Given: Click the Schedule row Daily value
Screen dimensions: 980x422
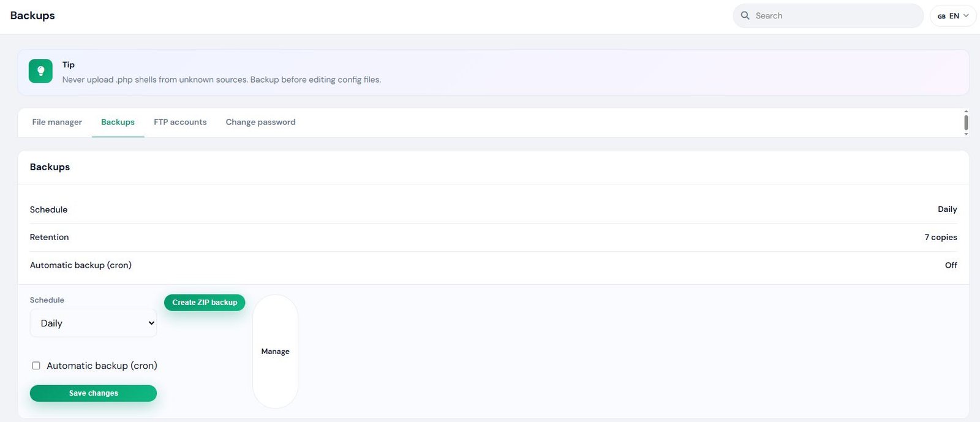Looking at the screenshot, I should 947,209.
